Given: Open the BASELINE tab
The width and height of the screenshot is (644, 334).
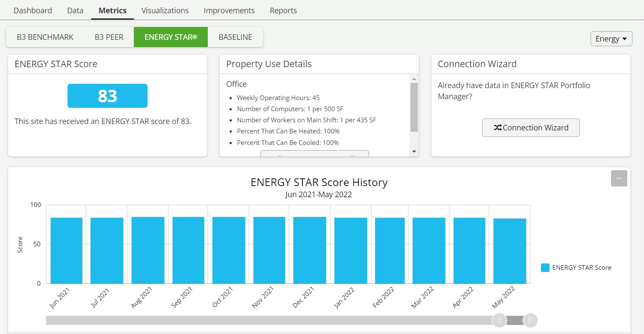Looking at the screenshot, I should (235, 37).
